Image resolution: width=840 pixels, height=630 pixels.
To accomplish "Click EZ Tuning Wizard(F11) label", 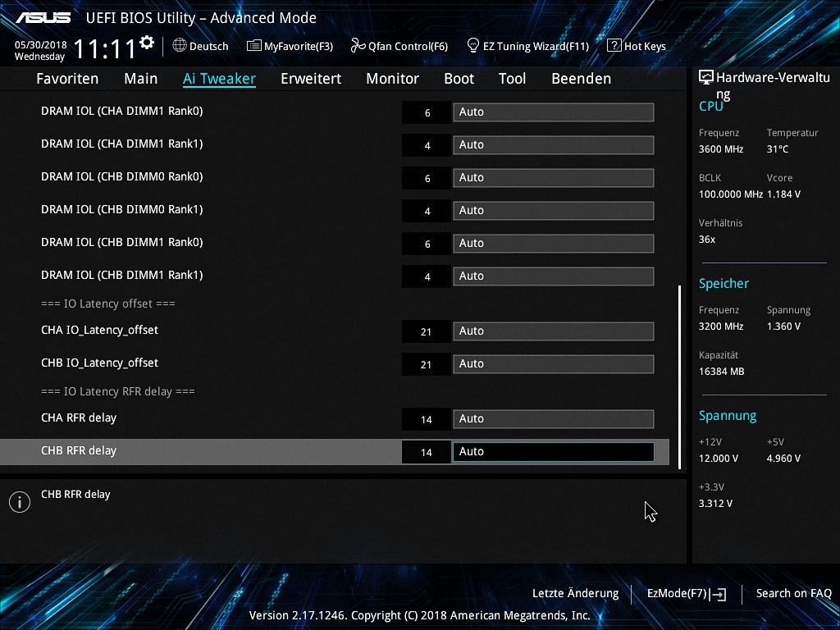I will tap(536, 46).
